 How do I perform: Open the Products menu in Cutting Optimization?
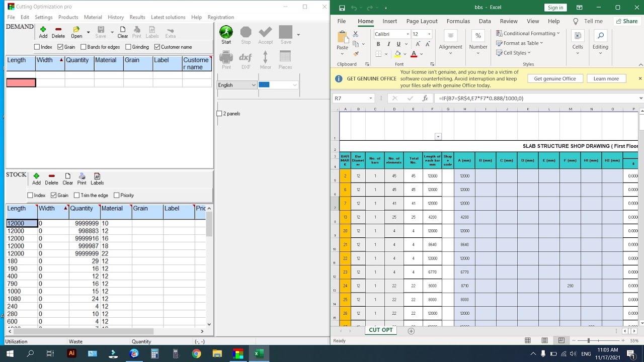click(x=68, y=17)
